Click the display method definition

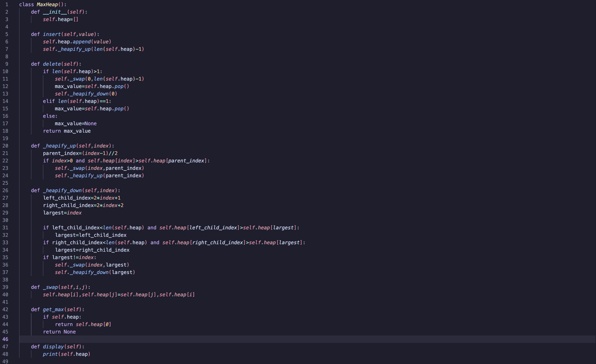pyautogui.click(x=53, y=346)
